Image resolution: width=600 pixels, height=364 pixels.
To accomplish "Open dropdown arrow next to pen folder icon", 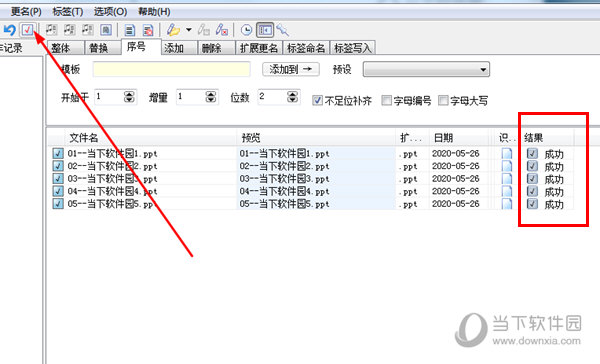I will pyautogui.click(x=189, y=29).
